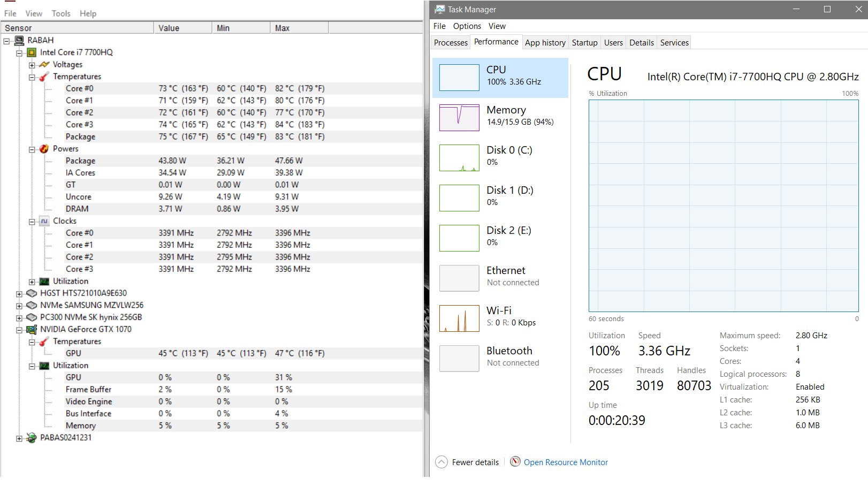Click the Max column header
868x486 pixels.
pyautogui.click(x=300, y=28)
